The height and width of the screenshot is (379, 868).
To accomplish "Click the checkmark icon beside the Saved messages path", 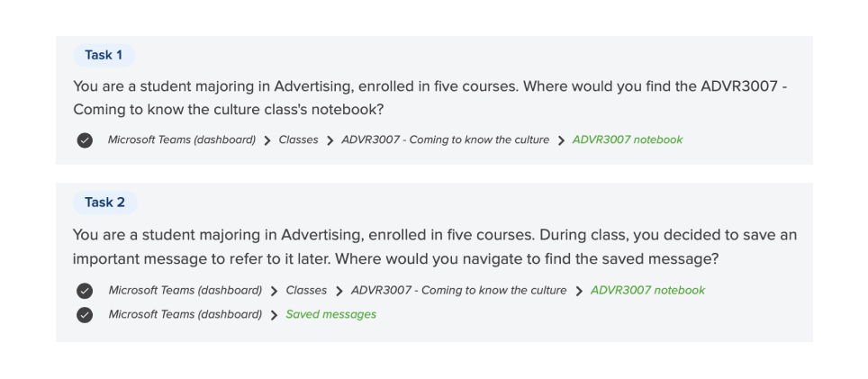I will pyautogui.click(x=85, y=315).
